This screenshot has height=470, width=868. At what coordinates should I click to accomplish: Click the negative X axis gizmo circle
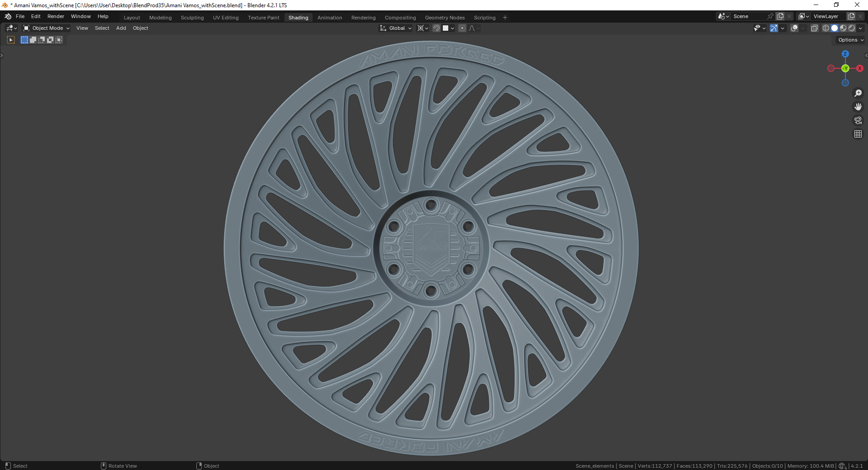831,68
